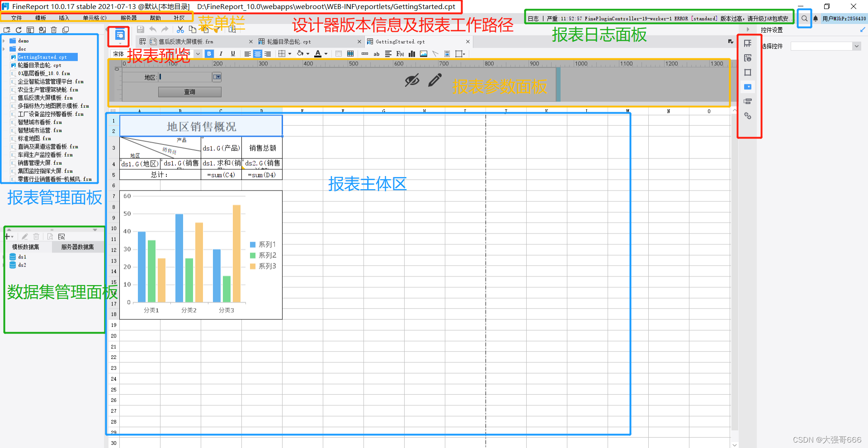This screenshot has width=868, height=448.
Task: Close the GettingStarted.cpt tab
Action: pos(468,42)
